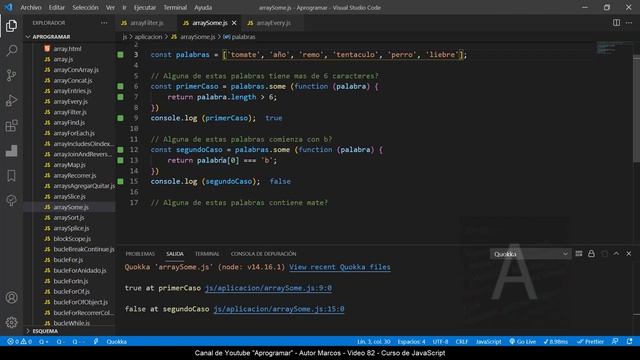Open the Explorer view in activity bar
The image size is (640, 360).
[11, 26]
